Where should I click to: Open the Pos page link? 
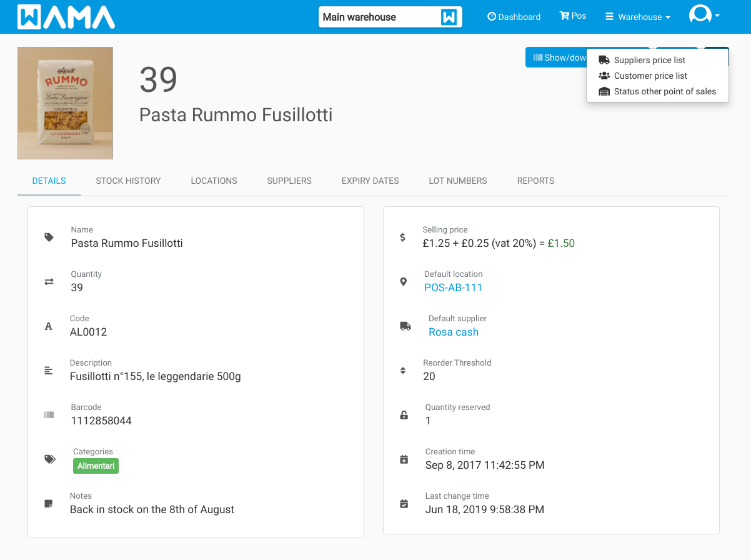point(573,16)
